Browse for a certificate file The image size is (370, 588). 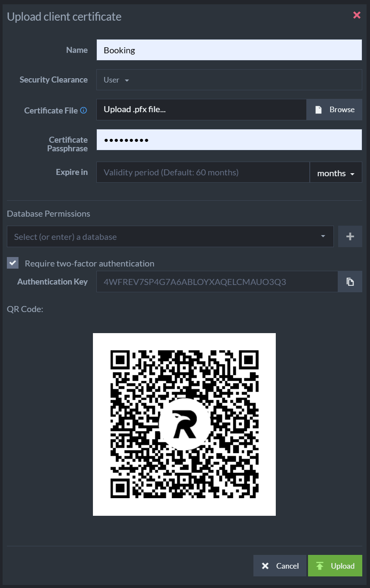(x=334, y=110)
